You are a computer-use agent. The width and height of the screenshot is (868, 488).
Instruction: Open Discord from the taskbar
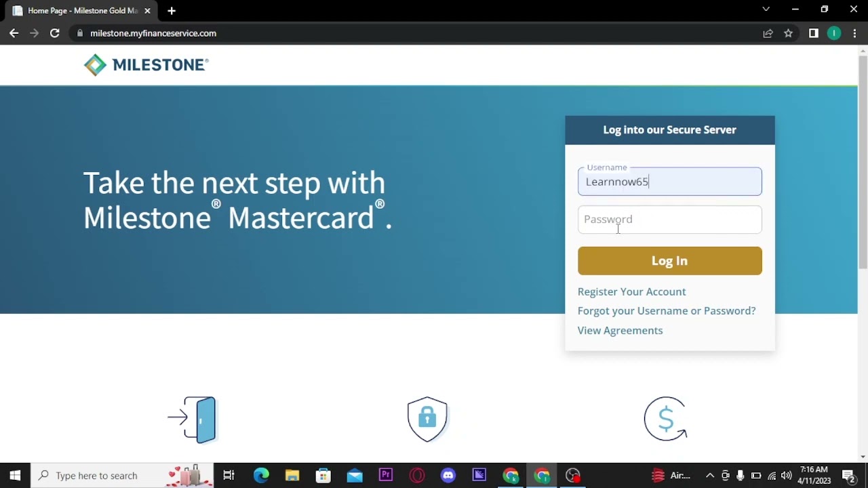click(x=448, y=475)
